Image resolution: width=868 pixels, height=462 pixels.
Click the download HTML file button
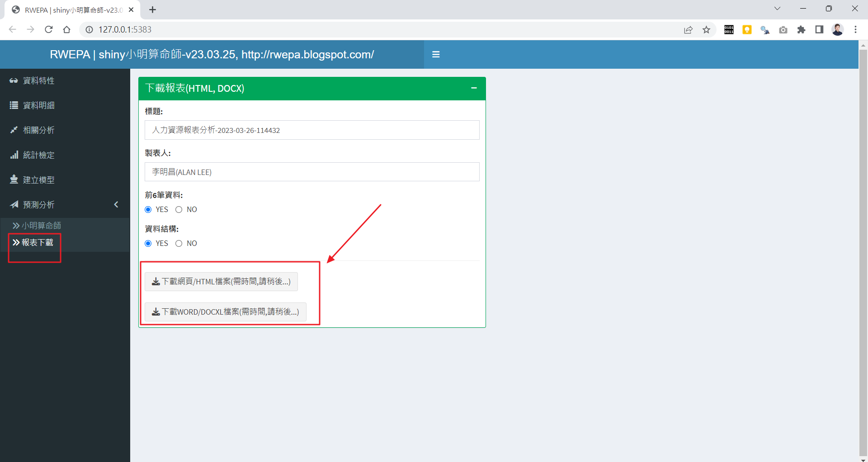[x=221, y=282]
